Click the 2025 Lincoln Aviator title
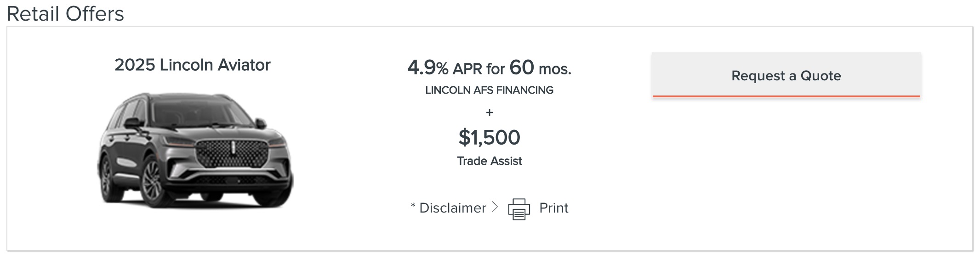Viewport: 980px width, 258px height. (192, 65)
